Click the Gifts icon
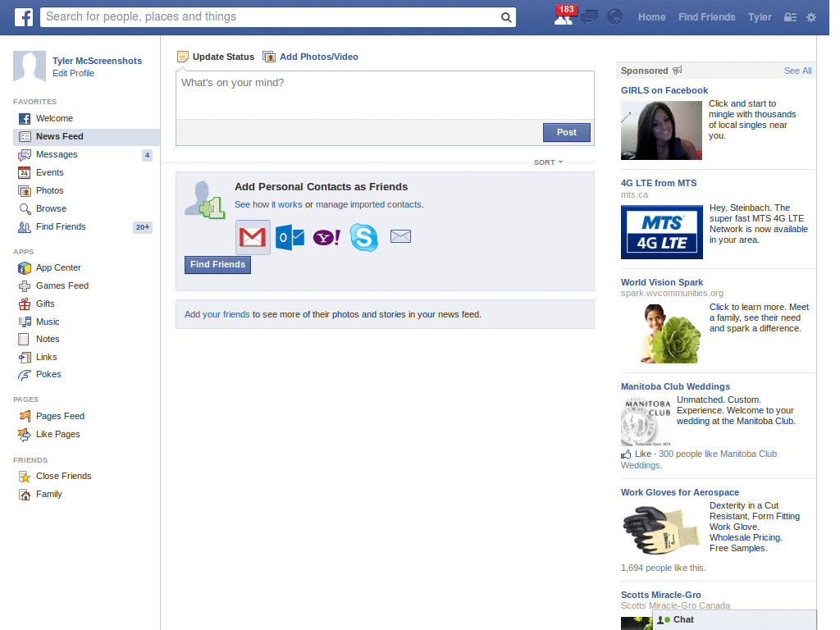 [x=24, y=304]
